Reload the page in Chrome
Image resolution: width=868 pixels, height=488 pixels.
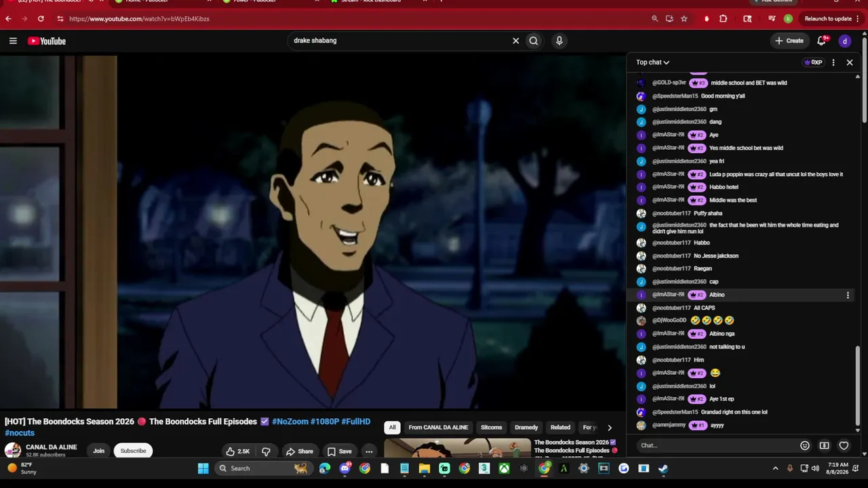(x=41, y=19)
